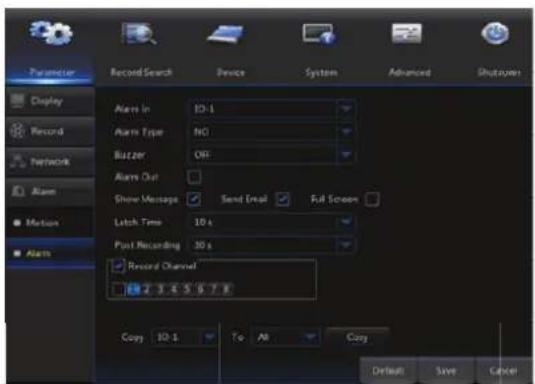Toggle record channel 8

point(226,289)
